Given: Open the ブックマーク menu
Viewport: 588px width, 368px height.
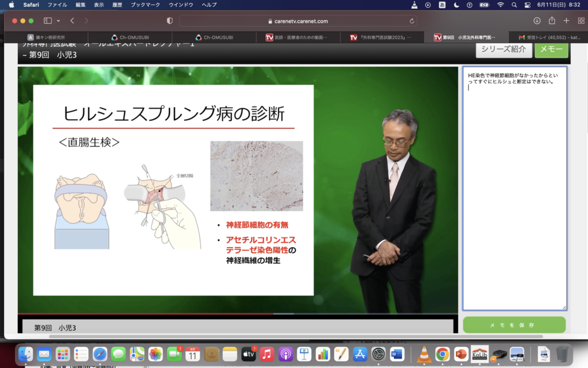Looking at the screenshot, I should pos(146,5).
